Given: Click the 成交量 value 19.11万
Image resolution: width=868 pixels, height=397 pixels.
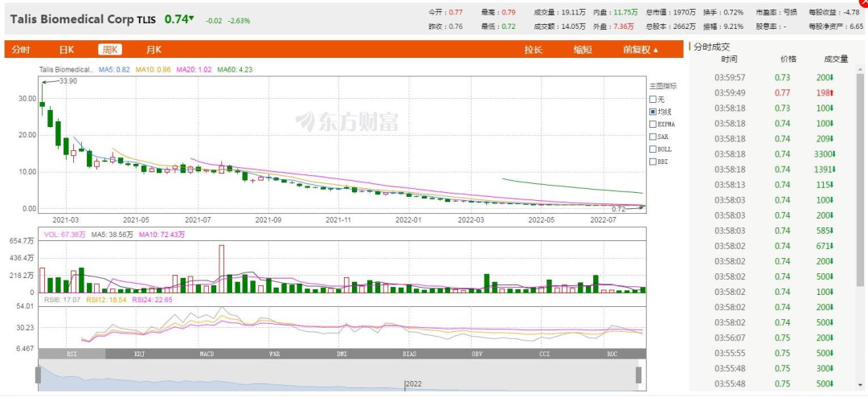Looking at the screenshot, I should 574,12.
